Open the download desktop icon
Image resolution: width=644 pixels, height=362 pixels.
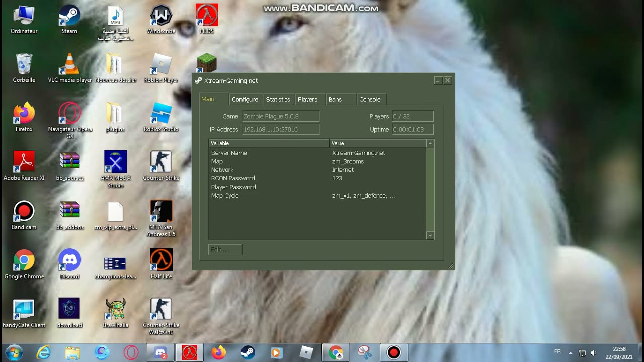click(x=69, y=313)
